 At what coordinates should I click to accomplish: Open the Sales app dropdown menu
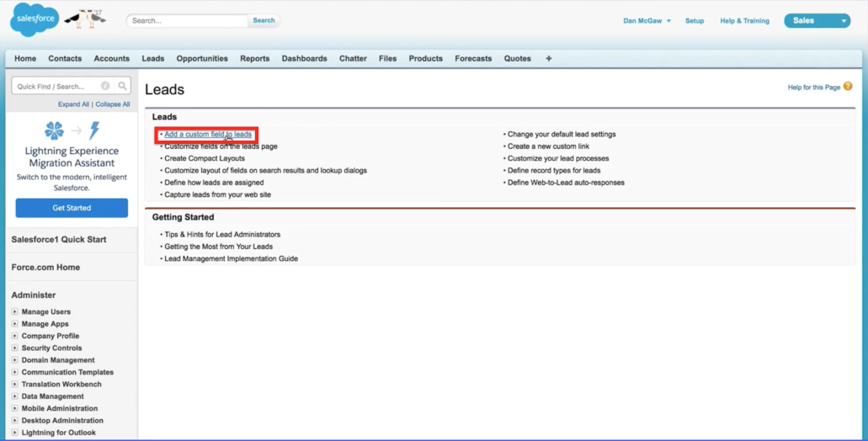(x=817, y=20)
